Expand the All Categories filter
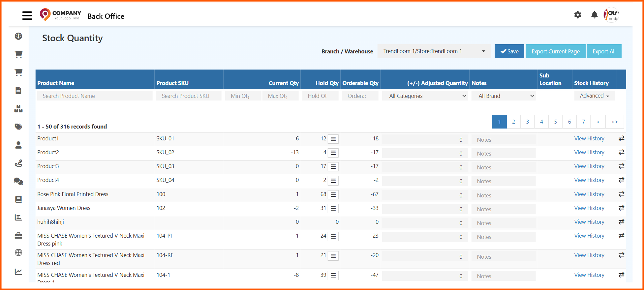 click(425, 96)
